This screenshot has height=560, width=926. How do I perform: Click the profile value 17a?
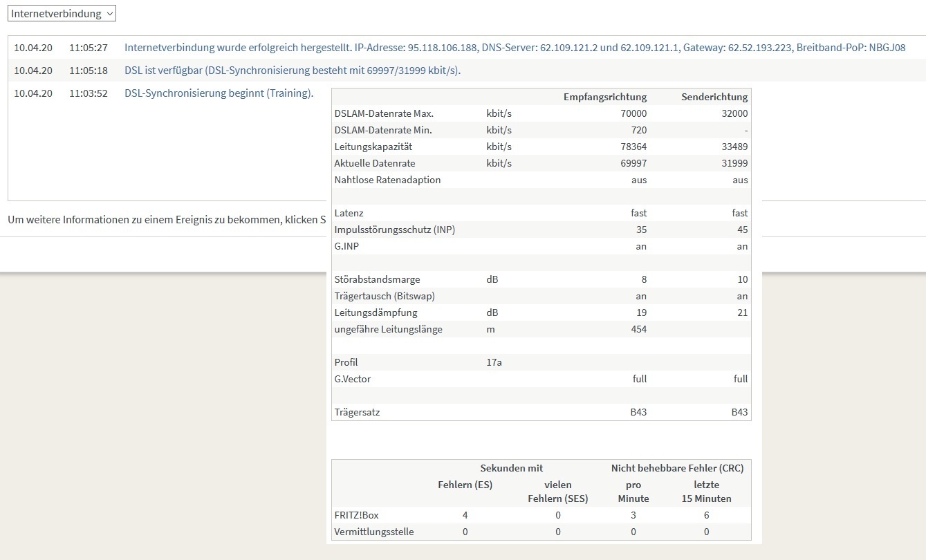(x=494, y=362)
